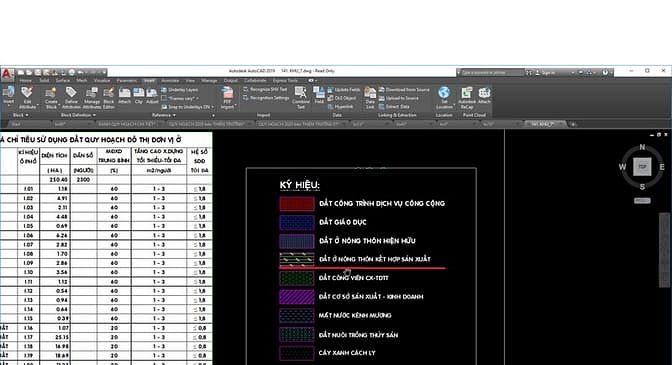
Task: Click New in the quick access toolbar
Action: click(x=21, y=72)
